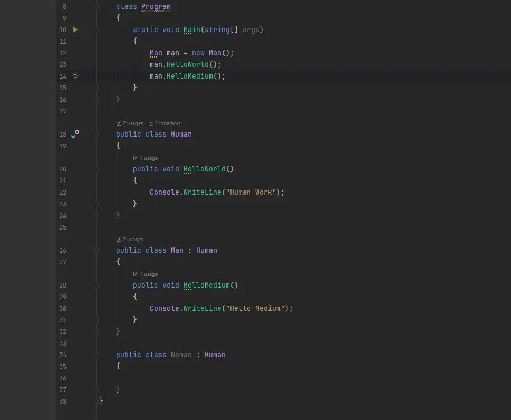This screenshot has height=420, width=511.
Task: Click the fold-end marker on line 38
Action: tap(96, 401)
